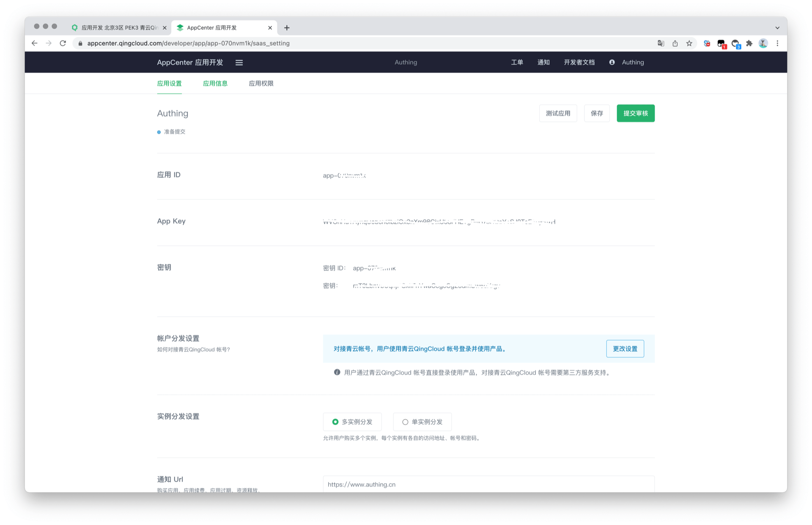
Task: Open the extension showing 3 notifications
Action: [735, 44]
